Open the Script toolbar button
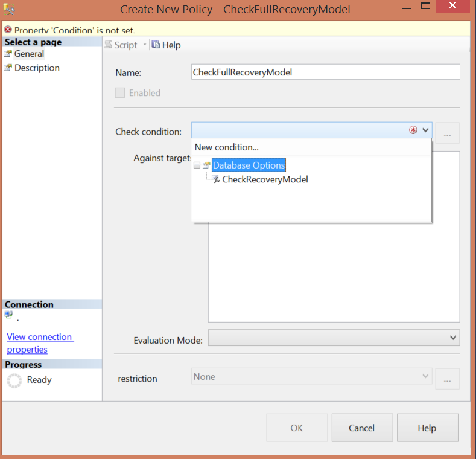The image size is (476, 459). [x=121, y=45]
